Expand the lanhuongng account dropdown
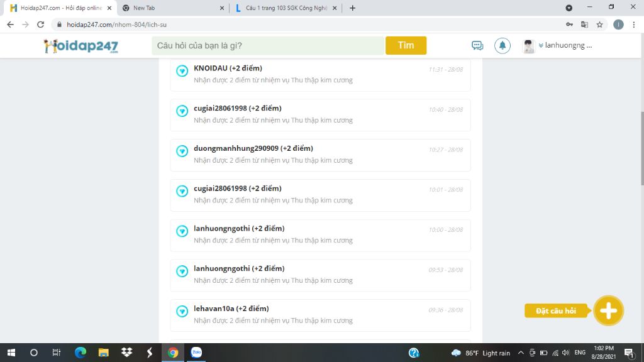Screen dimensions: 644x362 point(565,45)
